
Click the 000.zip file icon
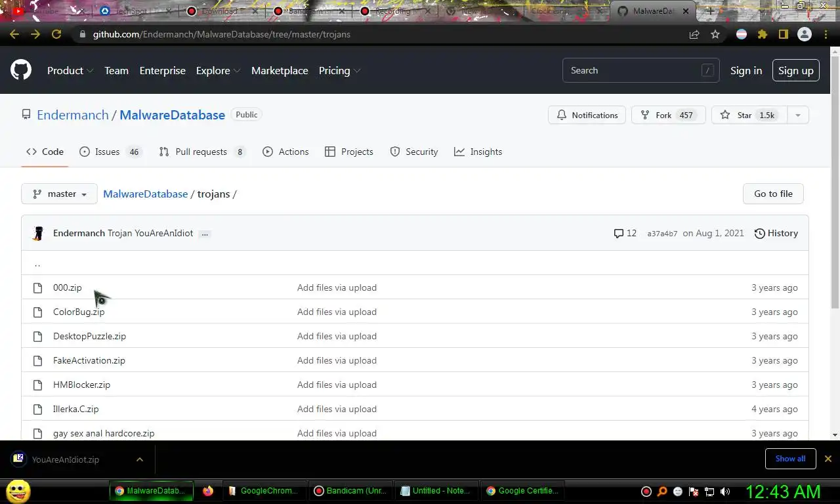point(37,287)
